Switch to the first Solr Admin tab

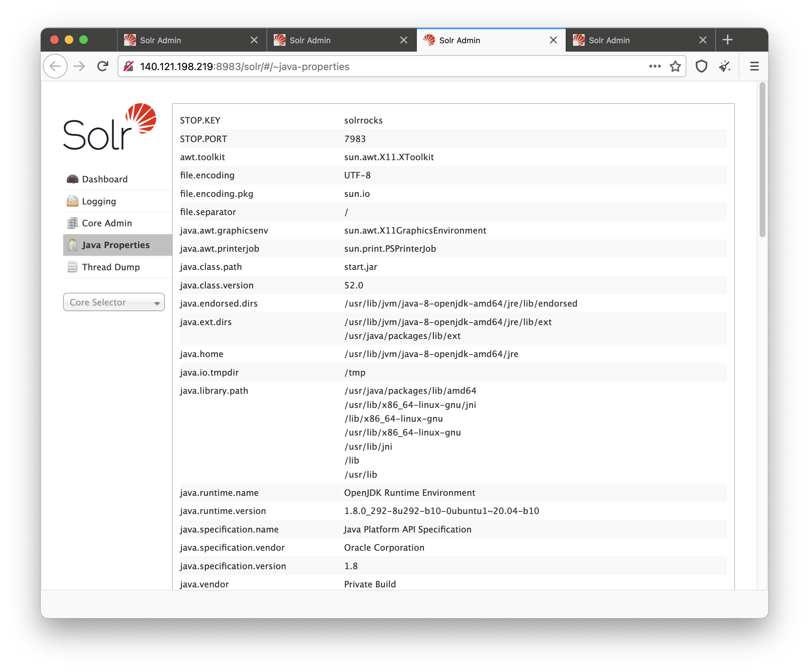tap(192, 40)
